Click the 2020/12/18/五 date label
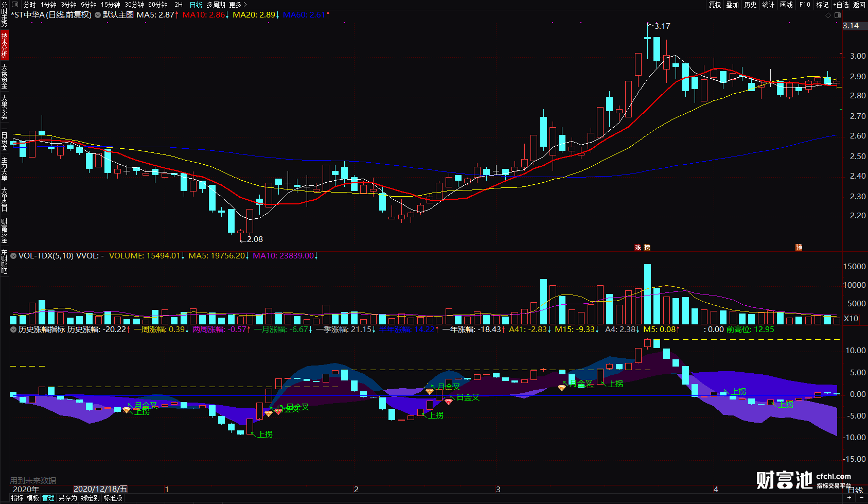The image size is (868, 504). tap(100, 489)
